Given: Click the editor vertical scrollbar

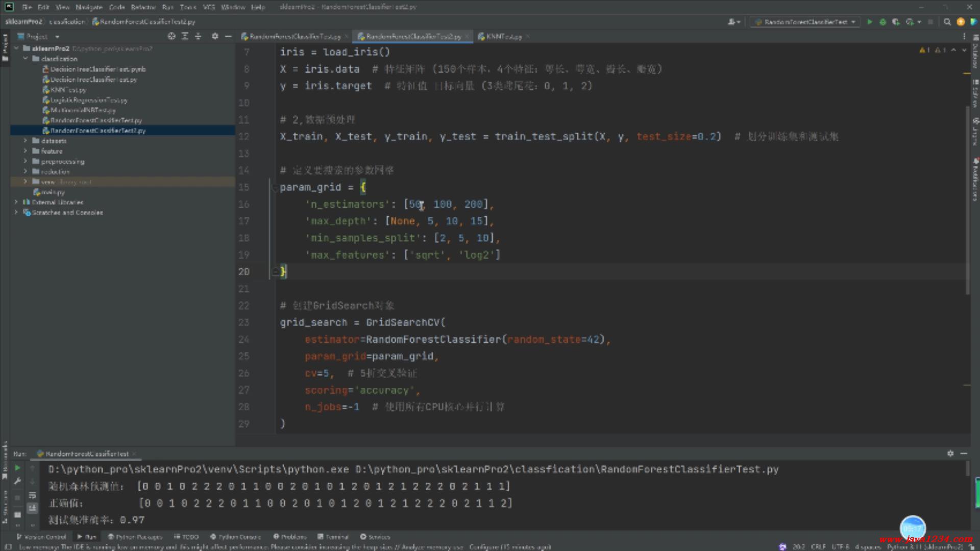Looking at the screenshot, I should (967, 199).
